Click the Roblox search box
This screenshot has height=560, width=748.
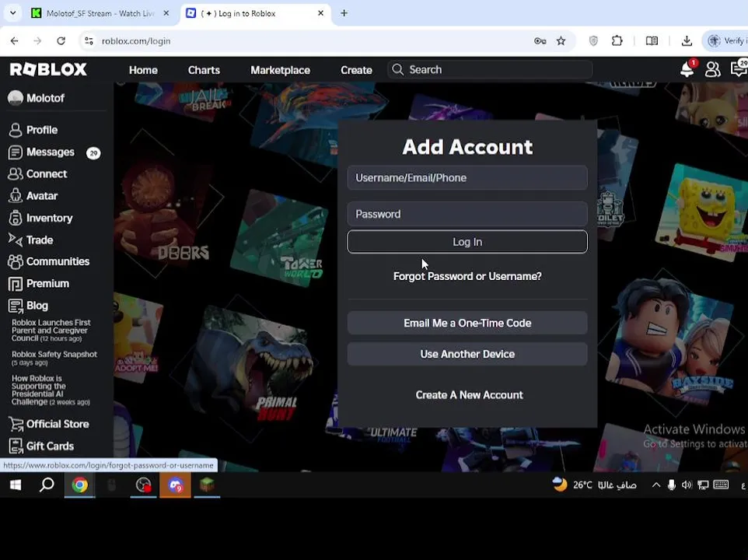click(x=490, y=70)
